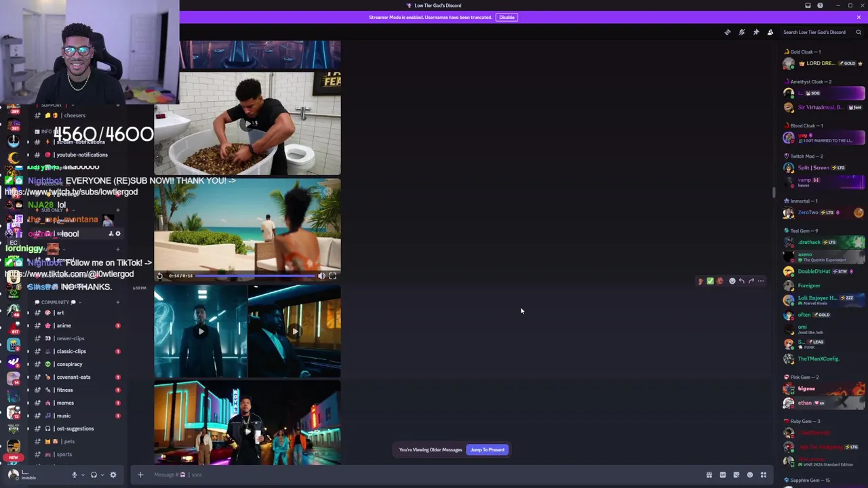
Task: Open the edit channel gear on selected channel
Action: pos(117,234)
